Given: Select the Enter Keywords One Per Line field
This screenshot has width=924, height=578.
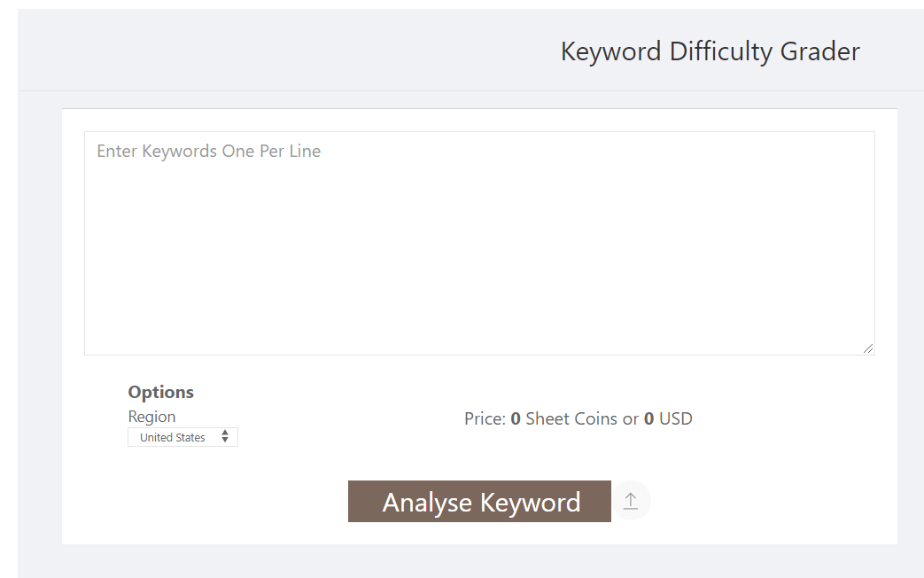Looking at the screenshot, I should click(479, 243).
